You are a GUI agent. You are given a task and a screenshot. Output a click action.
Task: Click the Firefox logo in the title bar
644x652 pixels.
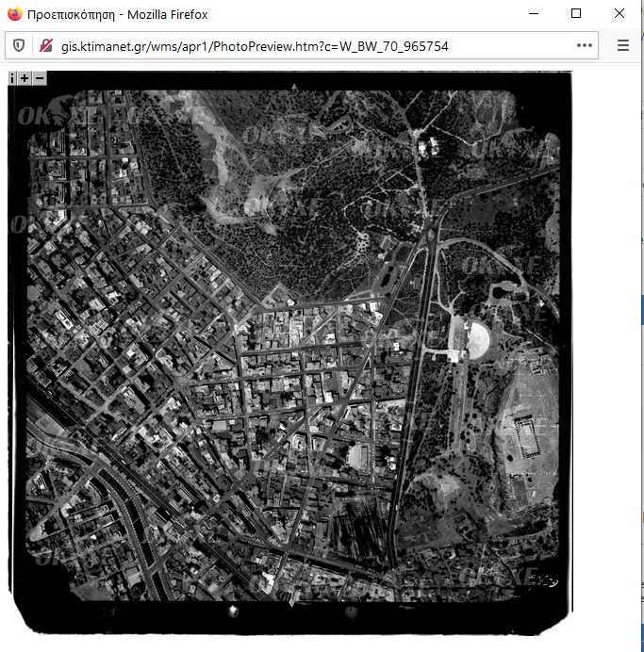[x=14, y=14]
